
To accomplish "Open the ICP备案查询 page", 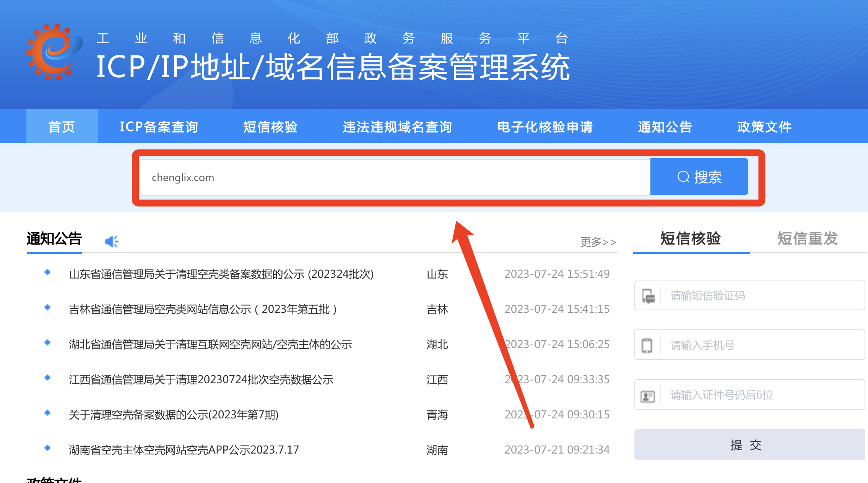I will (x=158, y=126).
